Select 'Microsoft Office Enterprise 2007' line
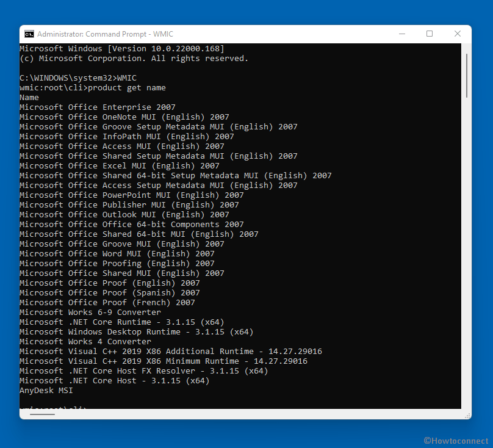 98,107
